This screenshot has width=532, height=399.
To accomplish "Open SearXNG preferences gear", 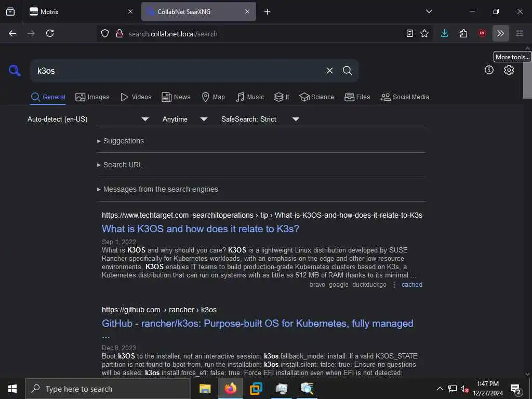I will 509,70.
